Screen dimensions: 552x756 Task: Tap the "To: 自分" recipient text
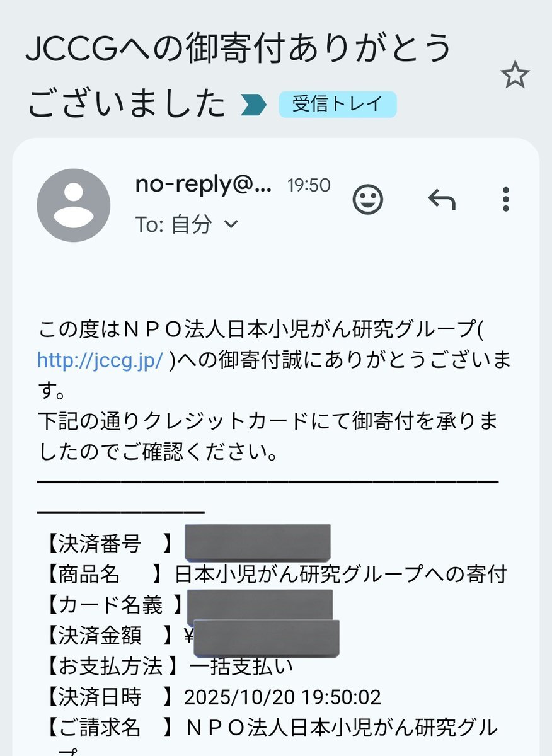[173, 224]
